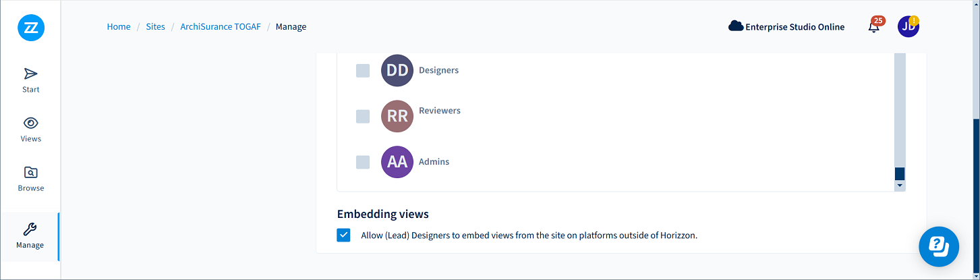Viewport: 980px width, 280px height.
Task: Click the Horizzon logo icon
Action: [x=31, y=28]
